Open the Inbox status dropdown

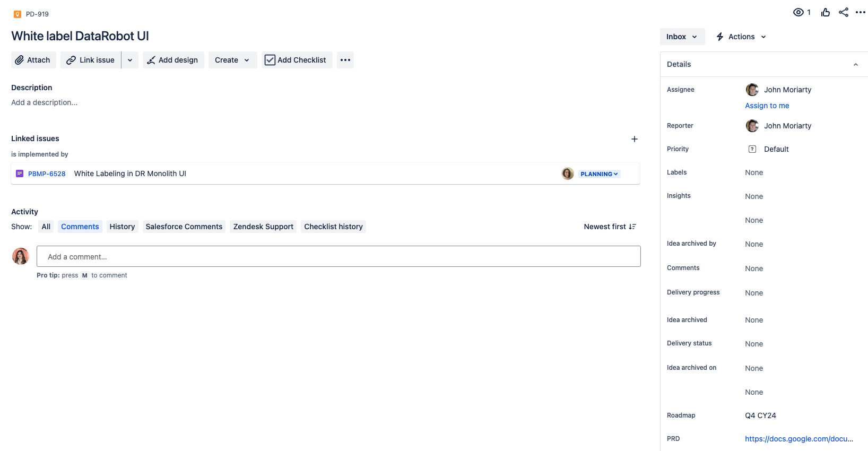[x=682, y=37]
